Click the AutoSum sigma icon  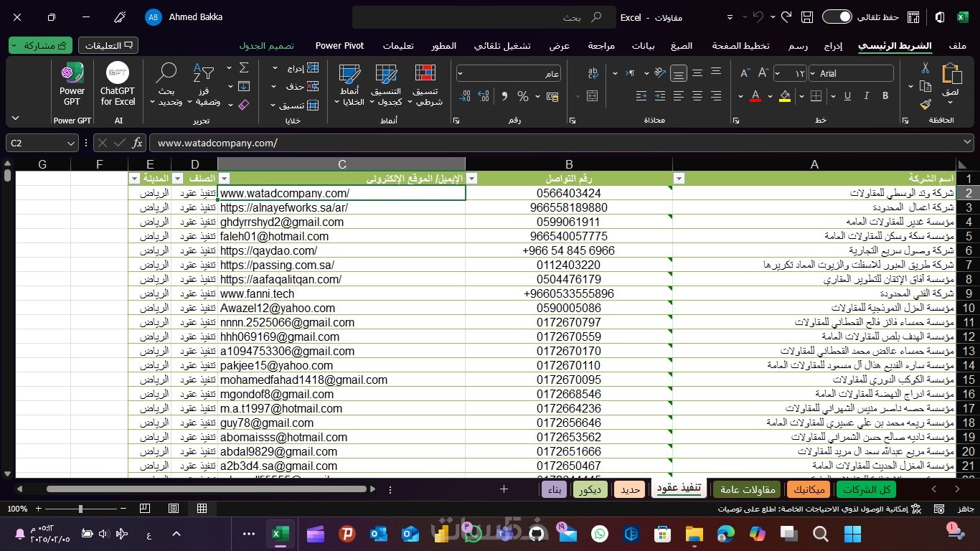pos(244,68)
